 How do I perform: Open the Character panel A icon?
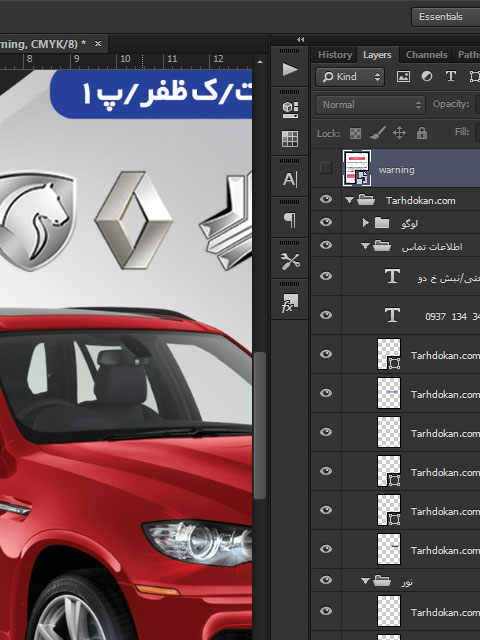[x=290, y=179]
